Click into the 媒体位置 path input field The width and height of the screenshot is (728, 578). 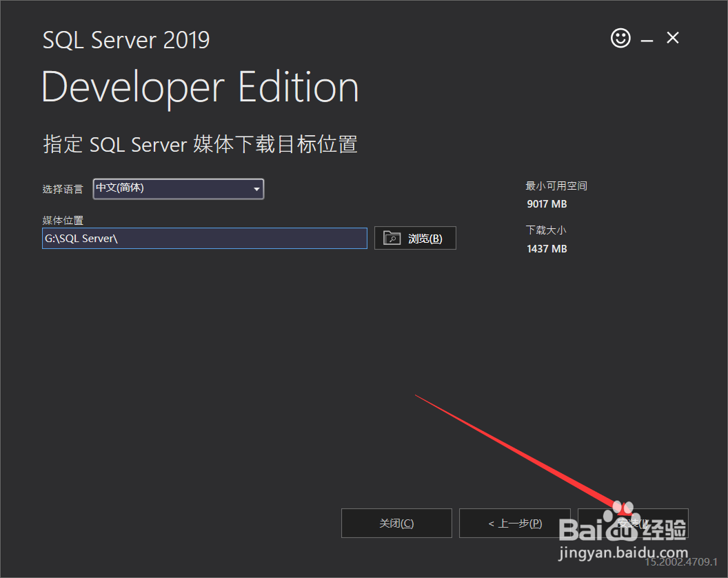[204, 239]
